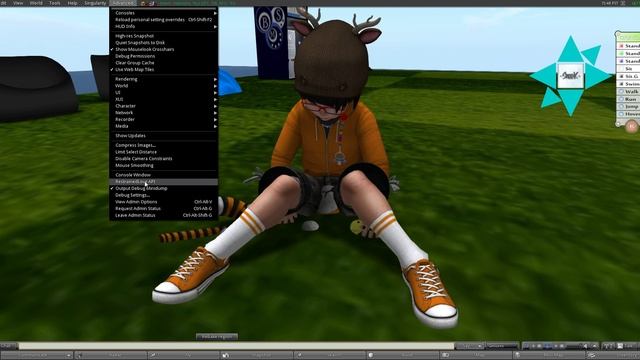Choose Clear Group Cache
The image size is (640, 360).
[x=163, y=63]
